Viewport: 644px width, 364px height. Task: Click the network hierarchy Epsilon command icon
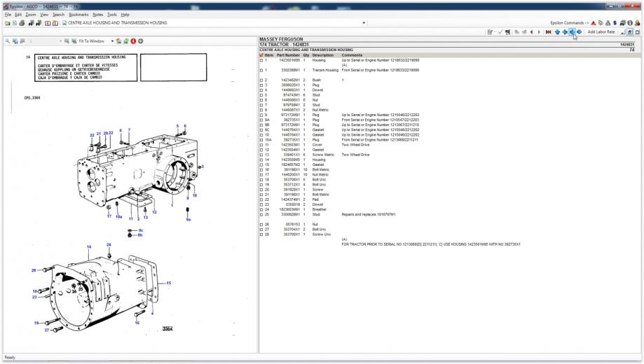click(x=608, y=23)
